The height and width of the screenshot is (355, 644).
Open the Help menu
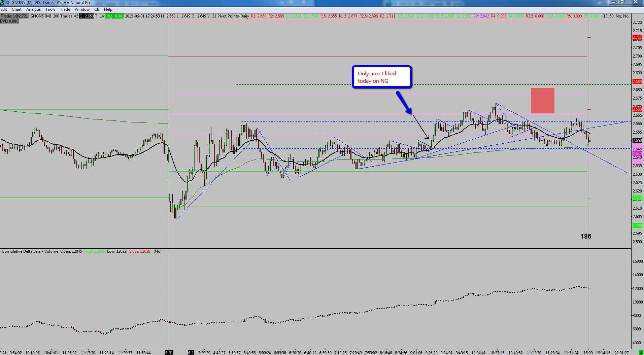point(108,9)
